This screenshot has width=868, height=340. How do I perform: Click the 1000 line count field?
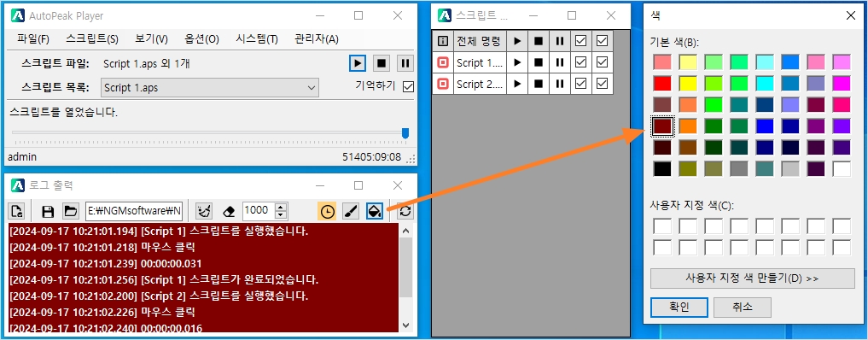tap(259, 211)
